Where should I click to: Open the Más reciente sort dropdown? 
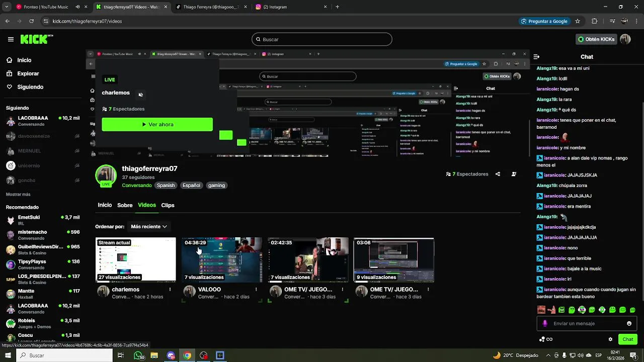pyautogui.click(x=149, y=227)
